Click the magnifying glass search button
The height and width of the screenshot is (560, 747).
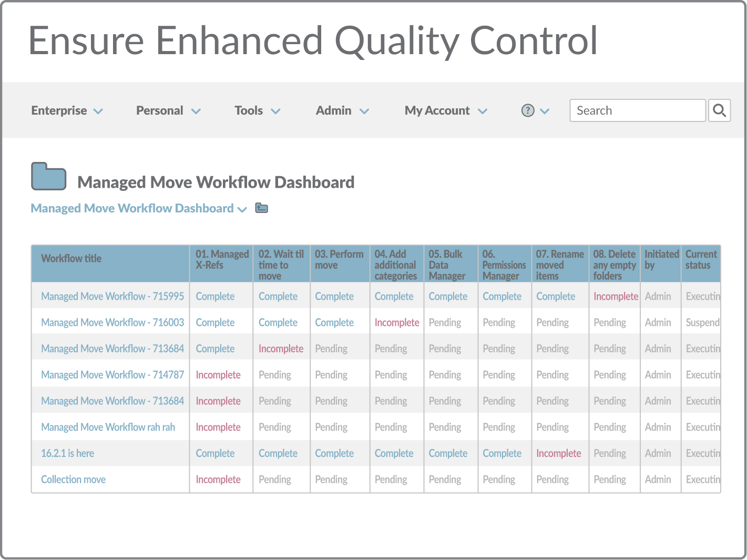point(719,110)
